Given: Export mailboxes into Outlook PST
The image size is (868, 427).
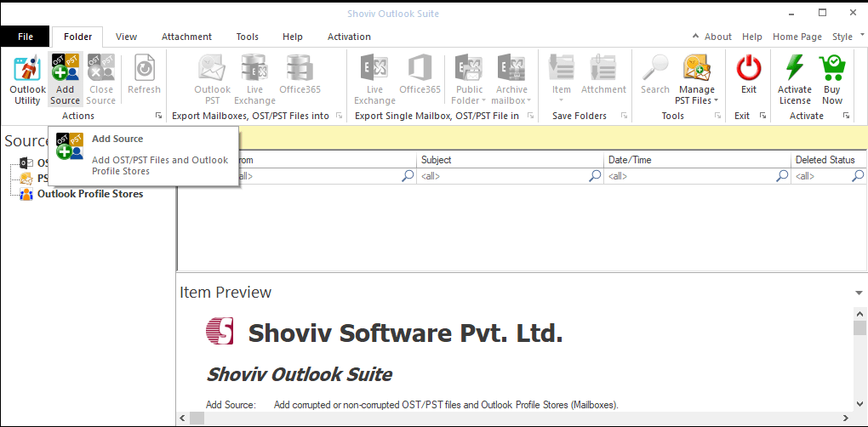Looking at the screenshot, I should tap(212, 80).
